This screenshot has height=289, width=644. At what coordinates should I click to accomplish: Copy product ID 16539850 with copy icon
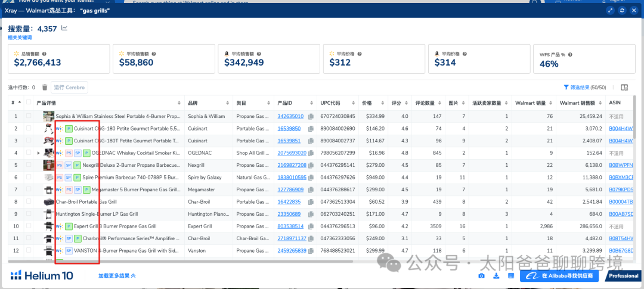pyautogui.click(x=312, y=129)
